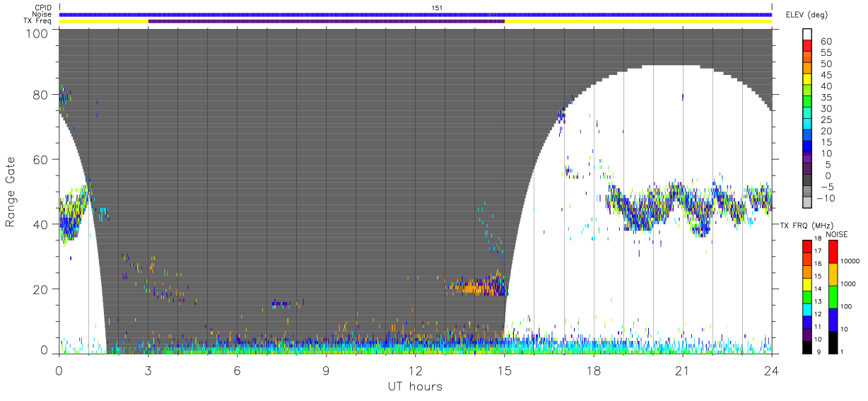Click x-axis tick label 18
The image size is (868, 401).
pyautogui.click(x=594, y=370)
